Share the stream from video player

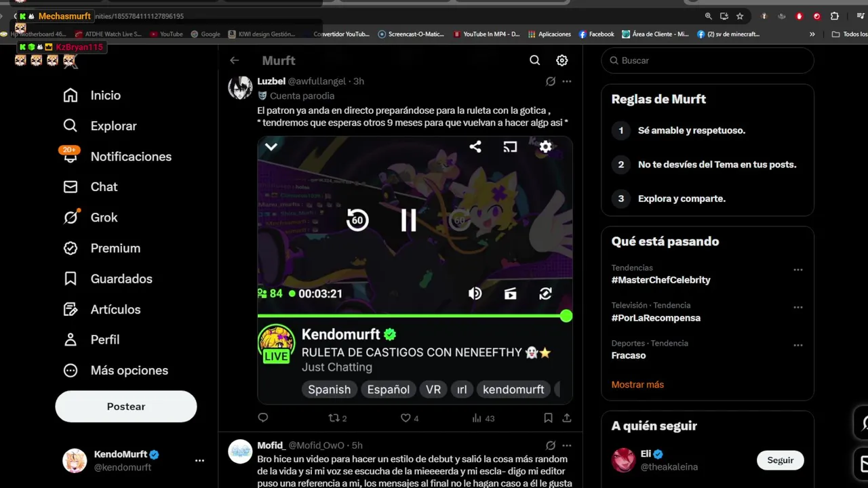click(x=475, y=146)
